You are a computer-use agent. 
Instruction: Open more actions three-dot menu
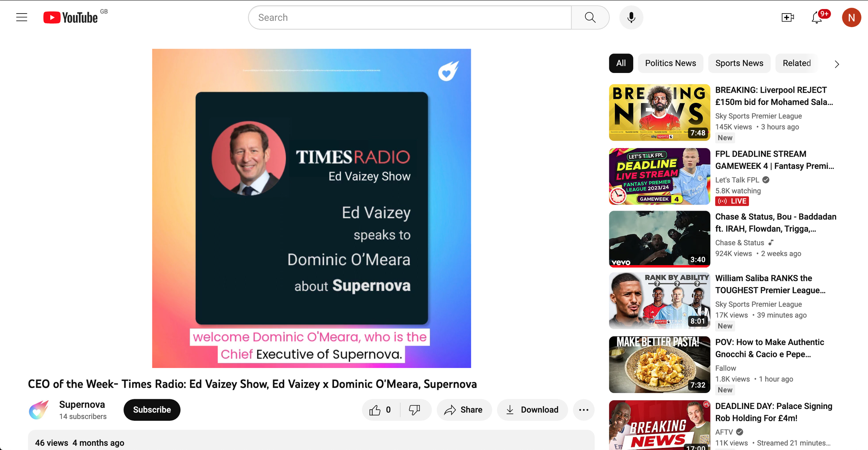[584, 410]
